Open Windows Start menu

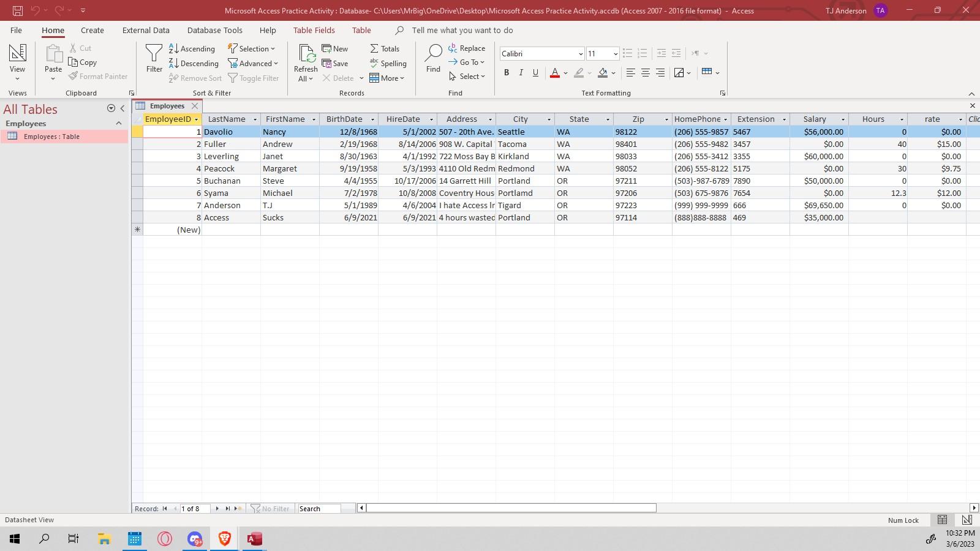click(15, 539)
